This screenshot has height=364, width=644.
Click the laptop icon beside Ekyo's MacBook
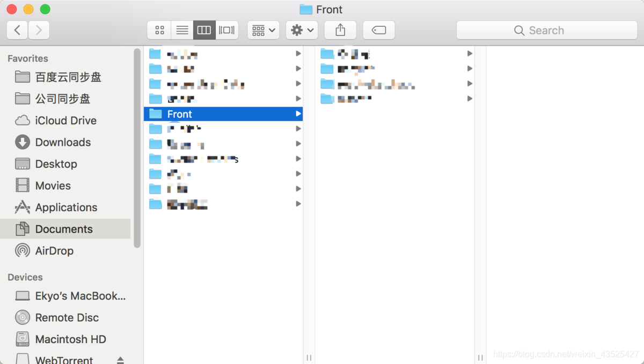[x=23, y=296]
